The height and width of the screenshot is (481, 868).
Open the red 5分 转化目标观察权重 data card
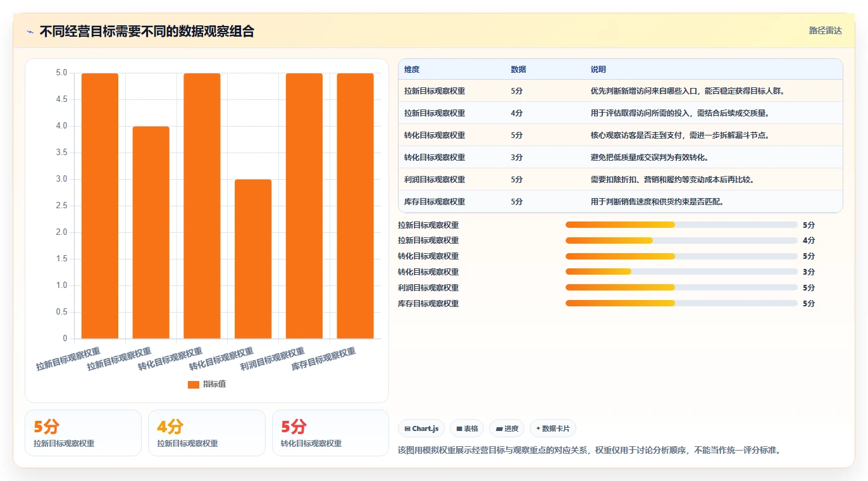coord(330,433)
